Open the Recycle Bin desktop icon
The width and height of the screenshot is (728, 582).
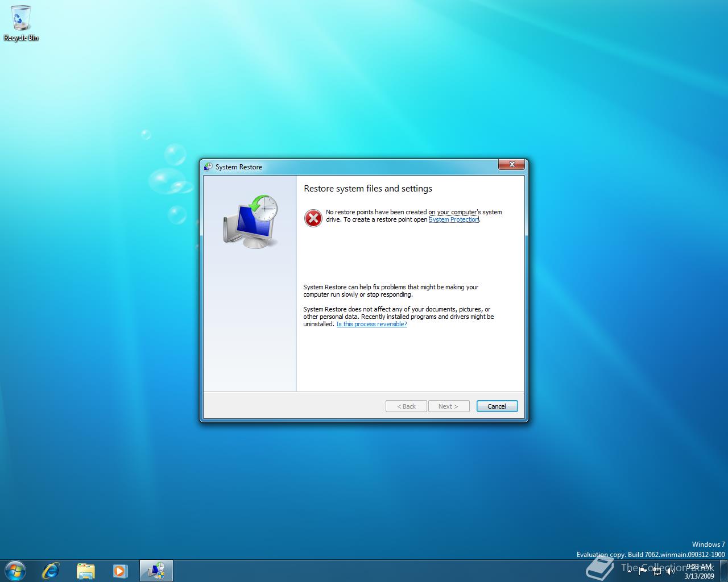click(21, 23)
